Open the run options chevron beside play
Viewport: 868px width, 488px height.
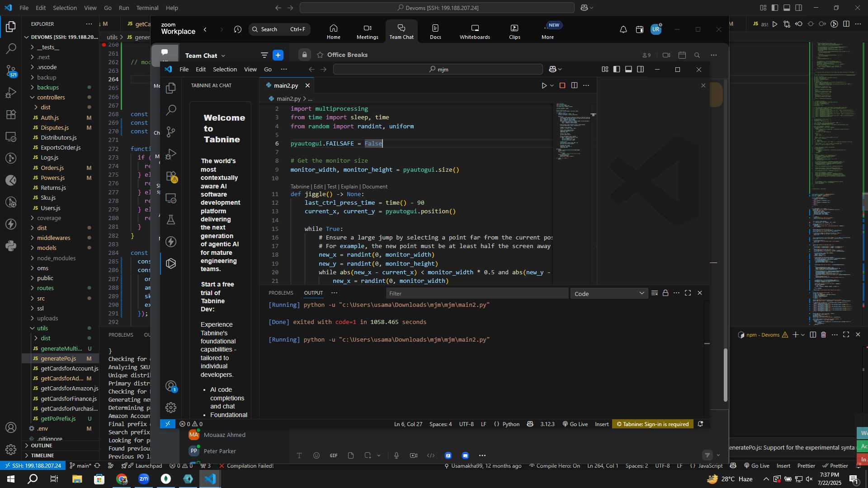(552, 85)
